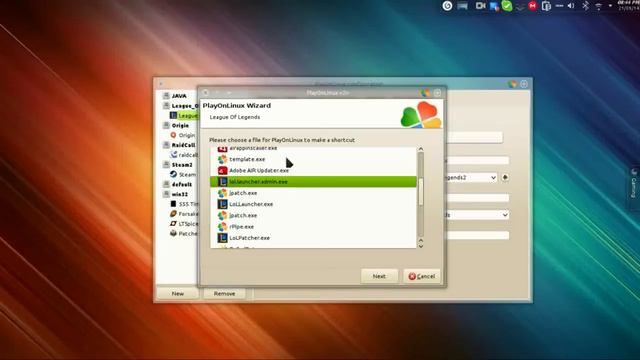Select the JAVA virtual drive
The image size is (640, 360).
179,96
